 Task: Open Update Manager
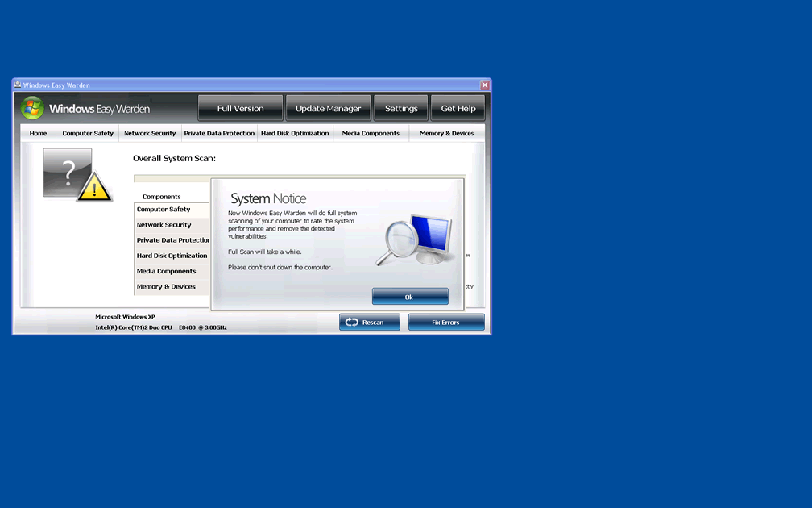tap(328, 108)
